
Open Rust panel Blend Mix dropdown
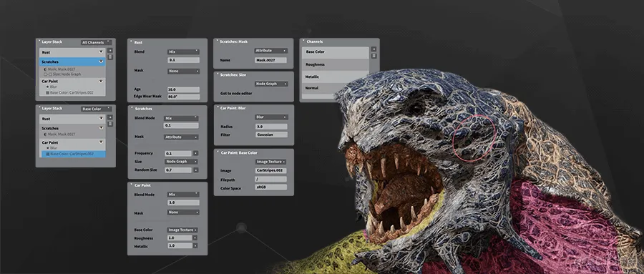(184, 52)
